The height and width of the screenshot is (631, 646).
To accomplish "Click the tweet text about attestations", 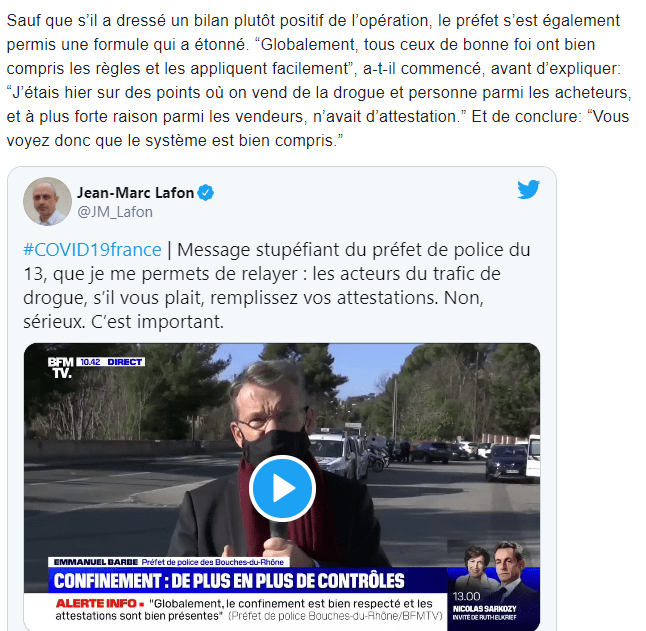I will pyautogui.click(x=277, y=286).
